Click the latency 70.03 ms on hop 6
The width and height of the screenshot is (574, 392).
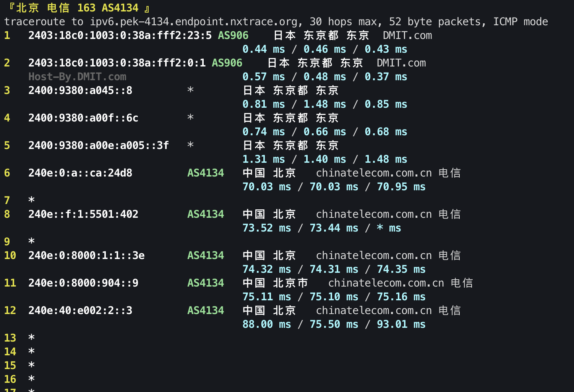[267, 186]
